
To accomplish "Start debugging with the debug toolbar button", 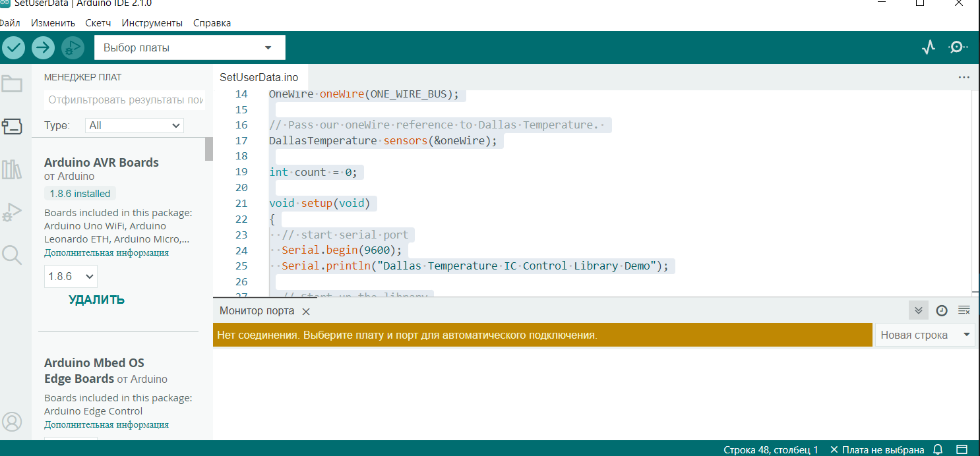I will [73, 47].
